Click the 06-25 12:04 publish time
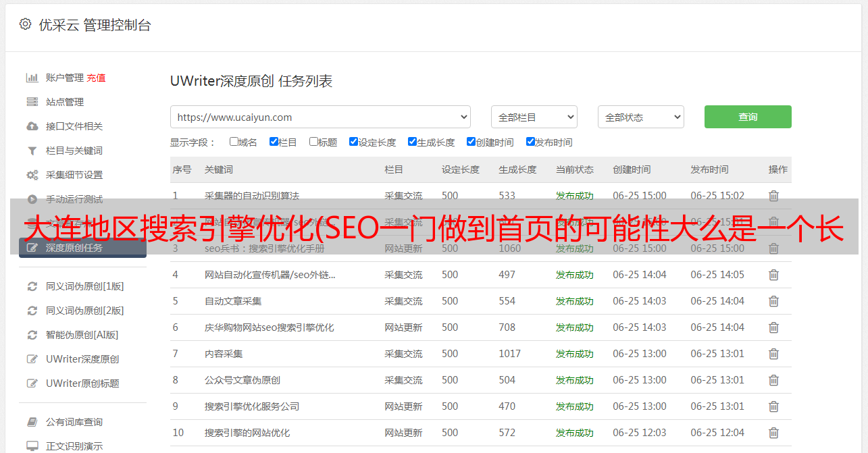This screenshot has width=868, height=453. (x=717, y=433)
